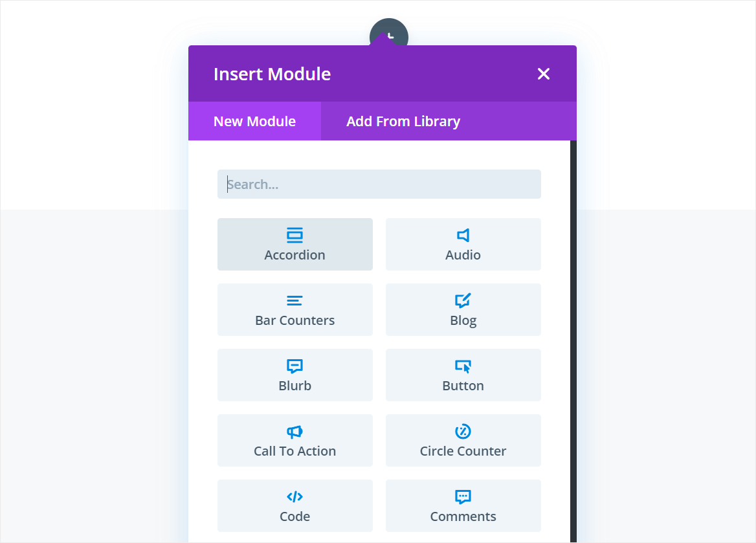The height and width of the screenshot is (543, 756).
Task: Click the Button module cursor icon
Action: 463,366
